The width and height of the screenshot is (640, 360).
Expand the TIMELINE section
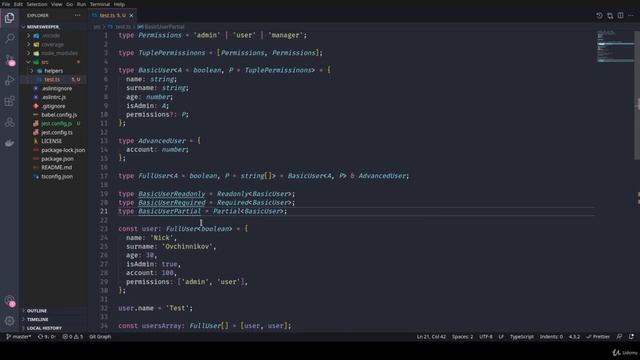point(38,320)
